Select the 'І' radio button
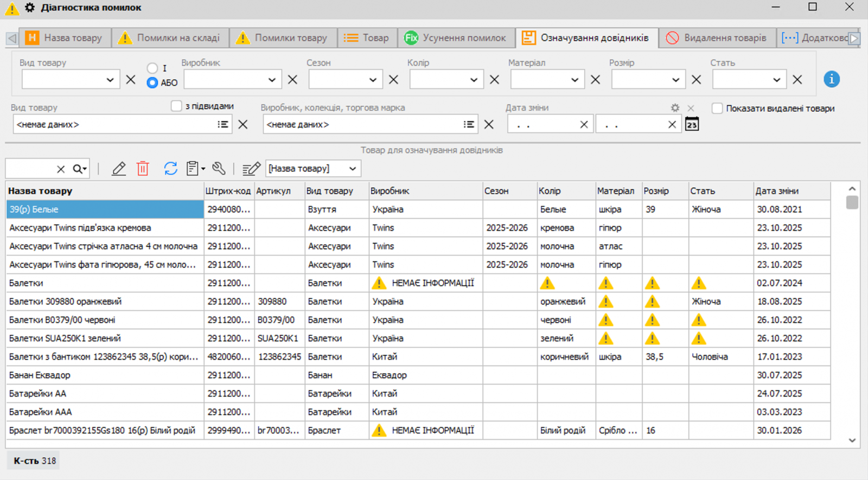The width and height of the screenshot is (868, 480). pos(152,68)
